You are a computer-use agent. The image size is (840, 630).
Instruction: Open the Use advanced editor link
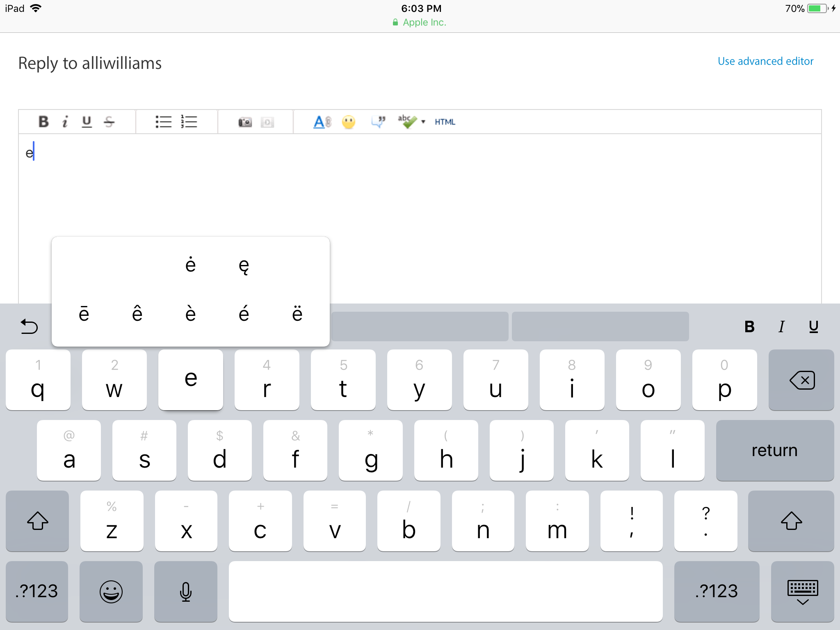(x=765, y=61)
